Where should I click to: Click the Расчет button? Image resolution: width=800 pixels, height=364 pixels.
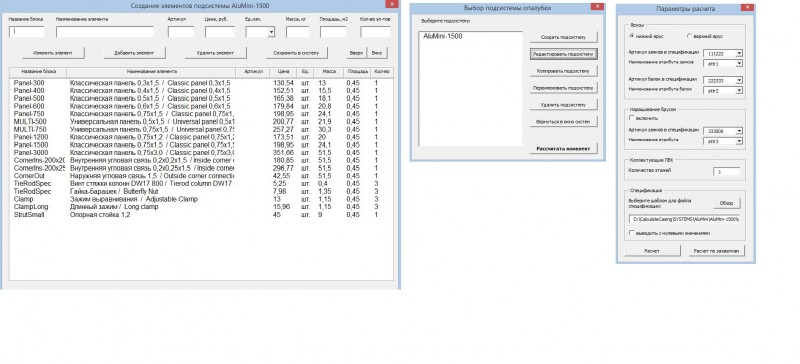[x=652, y=251]
